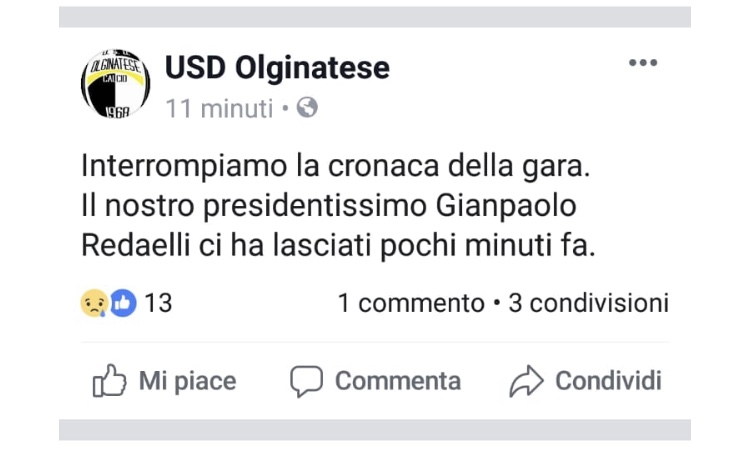Click the line 'Interrompiamo la cronaca della gara'
The height and width of the screenshot is (453, 734).
coord(335,165)
